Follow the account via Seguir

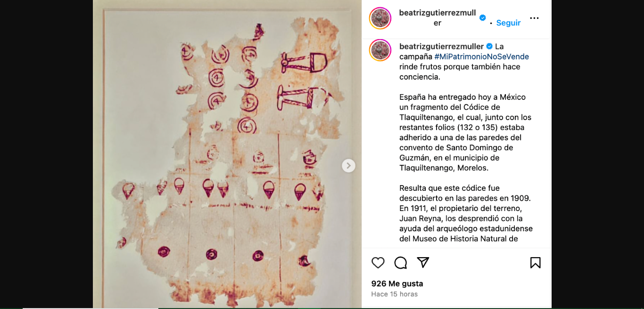point(508,23)
